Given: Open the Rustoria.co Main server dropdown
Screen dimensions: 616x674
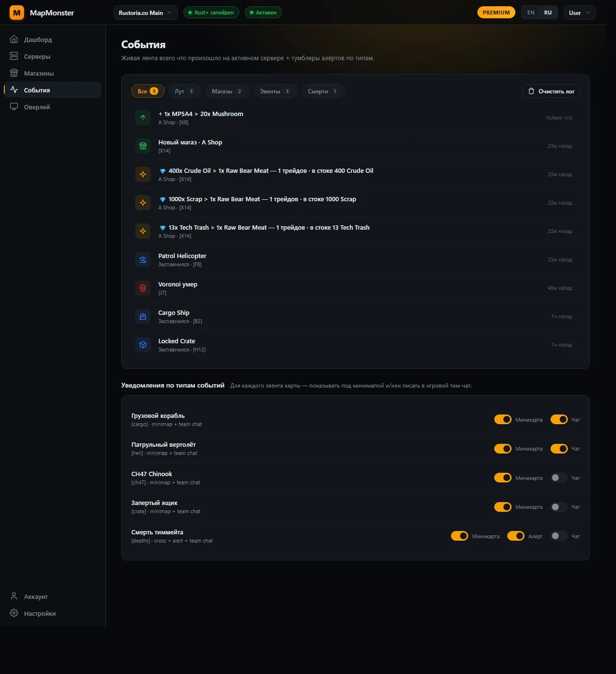Looking at the screenshot, I should 145,13.
